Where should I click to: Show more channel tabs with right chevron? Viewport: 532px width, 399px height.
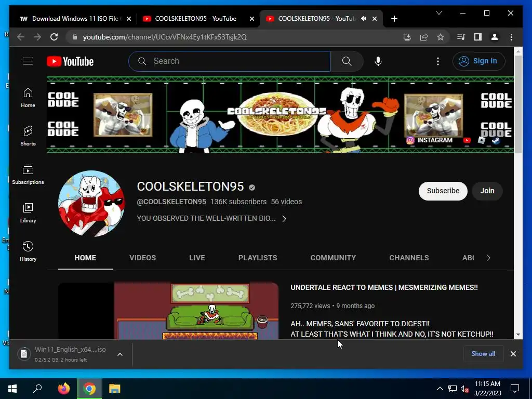488,258
